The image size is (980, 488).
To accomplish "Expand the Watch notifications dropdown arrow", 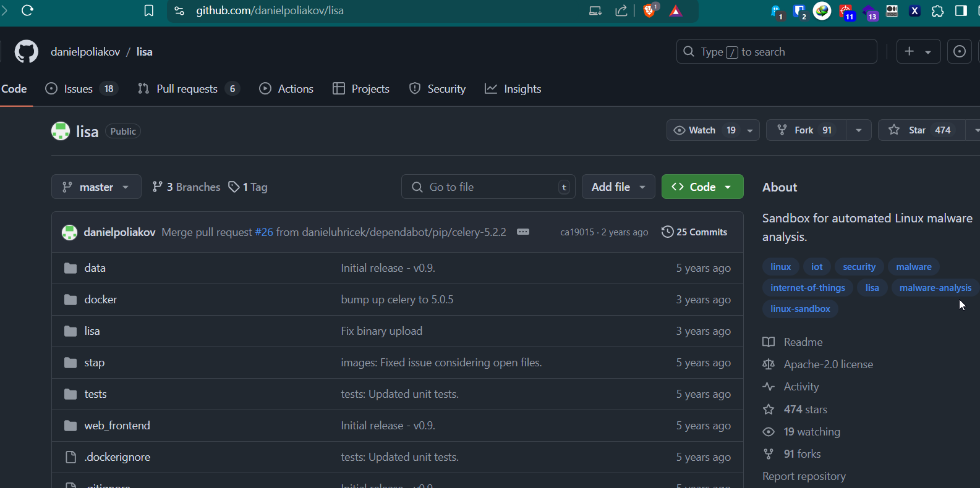I will pyautogui.click(x=750, y=130).
